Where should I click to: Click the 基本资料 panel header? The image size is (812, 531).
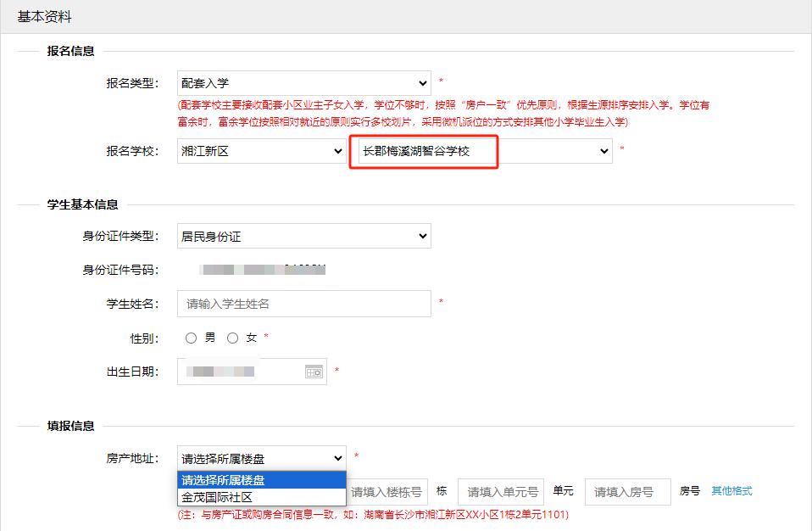point(45,17)
